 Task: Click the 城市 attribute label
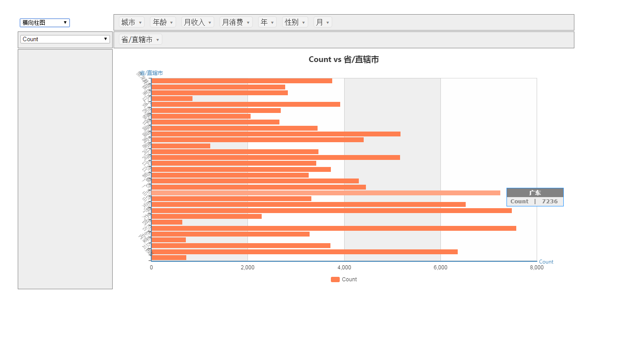tap(128, 22)
